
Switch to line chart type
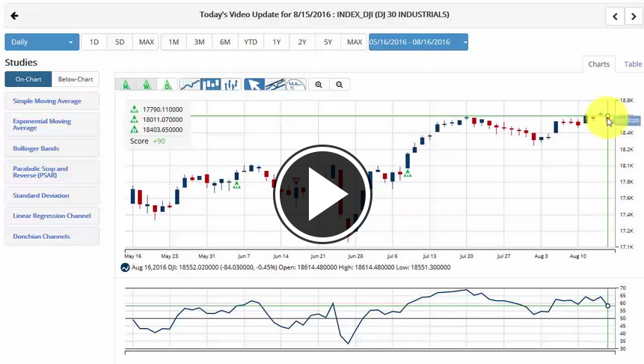[x=190, y=85]
